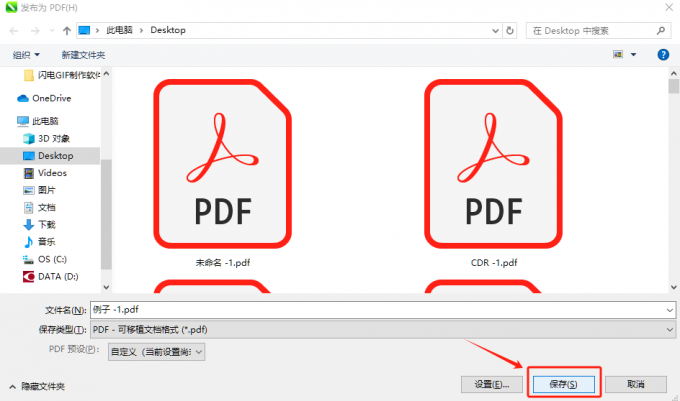Open the PDF 预设 preset dropdown
The image size is (680, 401).
coord(157,352)
